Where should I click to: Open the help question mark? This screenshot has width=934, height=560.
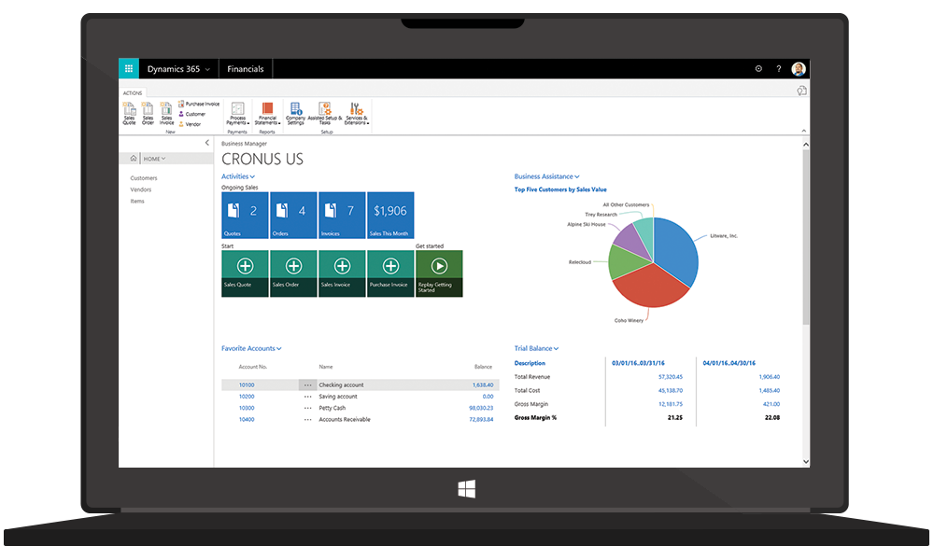coord(779,68)
